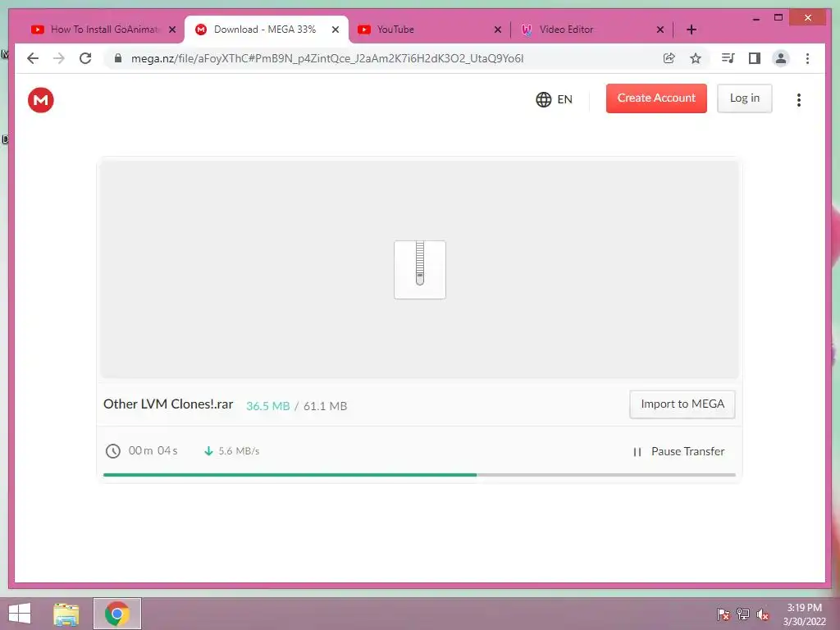Click the Log in button
The image size is (840, 630).
744,98
